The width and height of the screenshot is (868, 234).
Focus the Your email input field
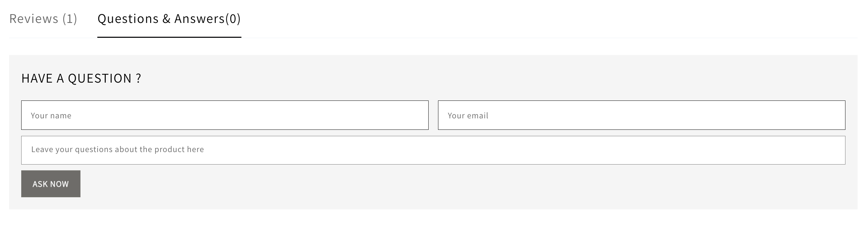tap(641, 115)
